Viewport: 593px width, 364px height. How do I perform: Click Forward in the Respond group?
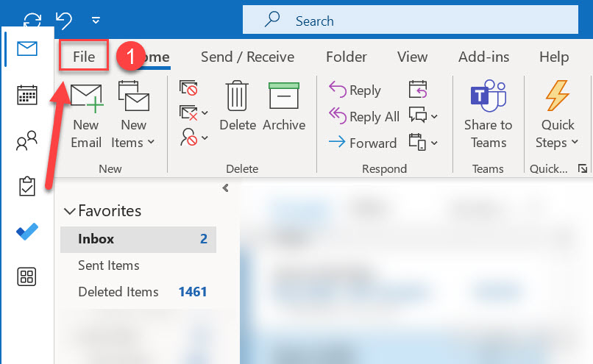[x=362, y=143]
